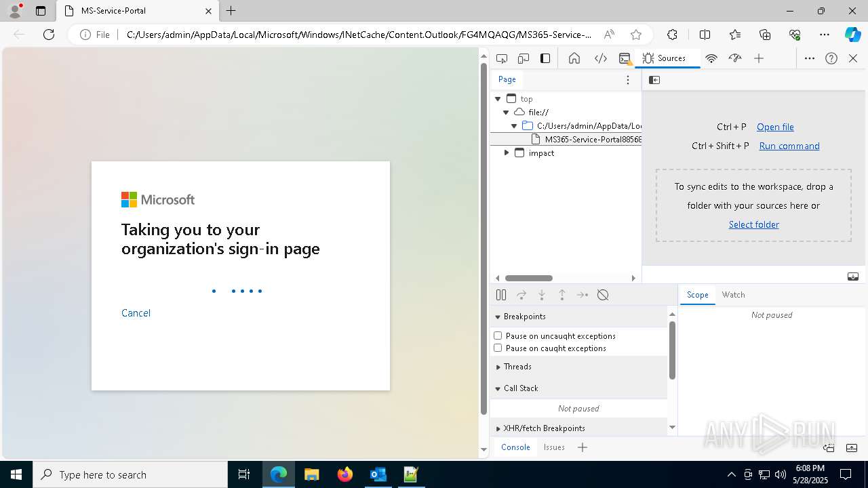Viewport: 868px width, 488px height.
Task: Toggle the DevTools activity bar dock icon
Action: [x=545, y=58]
